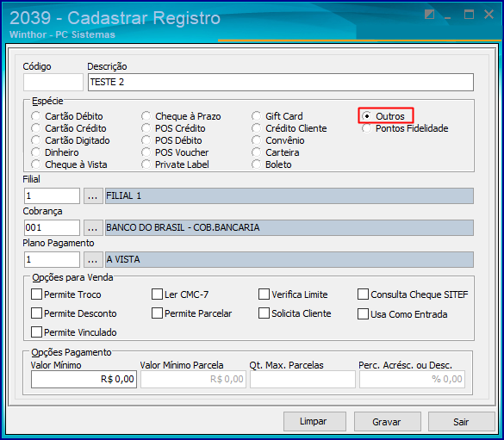The width and height of the screenshot is (504, 440).
Task: Choose Cartão Digitado as espécie
Action: (36, 140)
